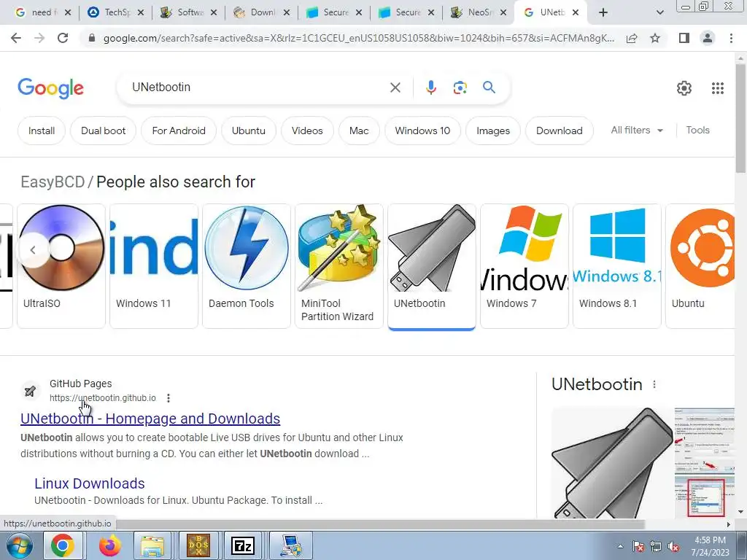Filter results by Mac chip
Viewport: 747px width, 560px height.
pos(359,131)
